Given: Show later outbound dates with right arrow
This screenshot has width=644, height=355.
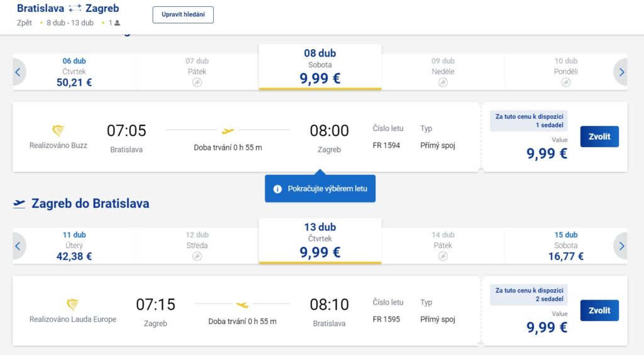Looking at the screenshot, I should (621, 72).
